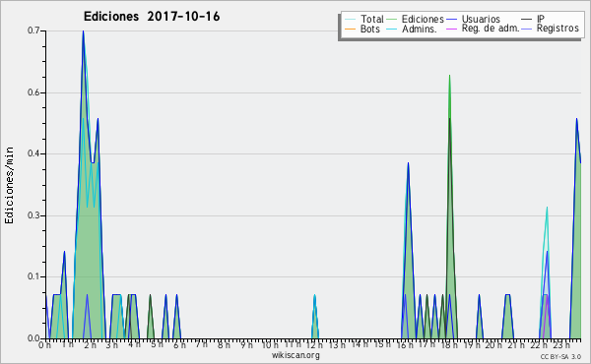The image size is (591, 364).
Task: Click the 0.0 y-axis value
Action: [x=33, y=338]
